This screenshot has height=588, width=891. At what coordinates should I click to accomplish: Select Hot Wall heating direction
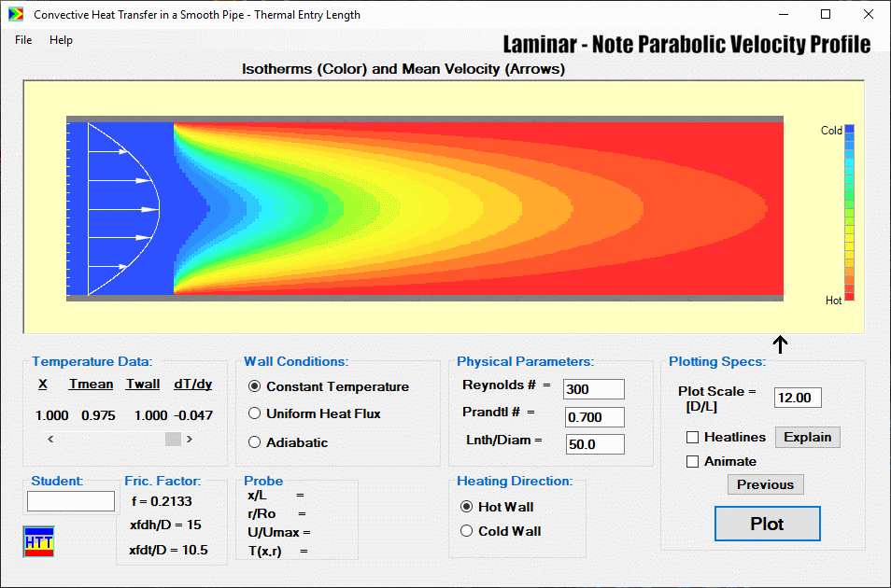point(466,507)
